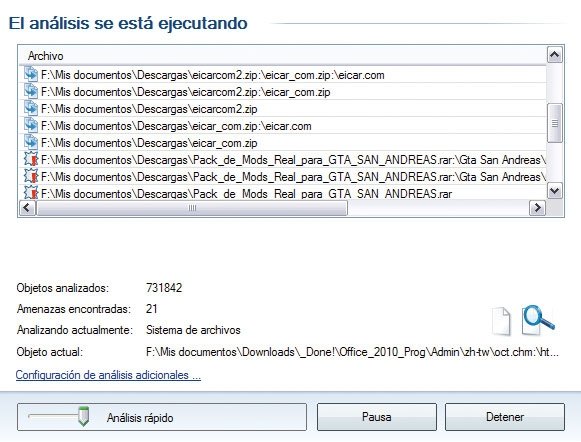Click the Archivo column header
Screen dimensions: 581x442
[x=283, y=56]
